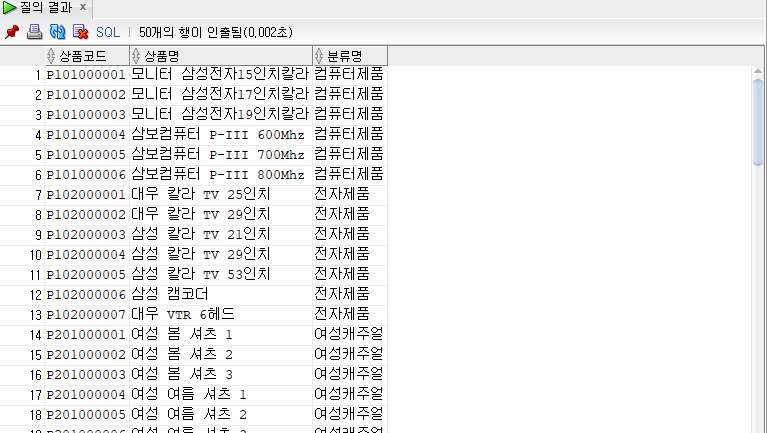Click 컴퓨터제품 in row 1
Image resolution: width=767 pixels, height=433 pixels.
350,75
